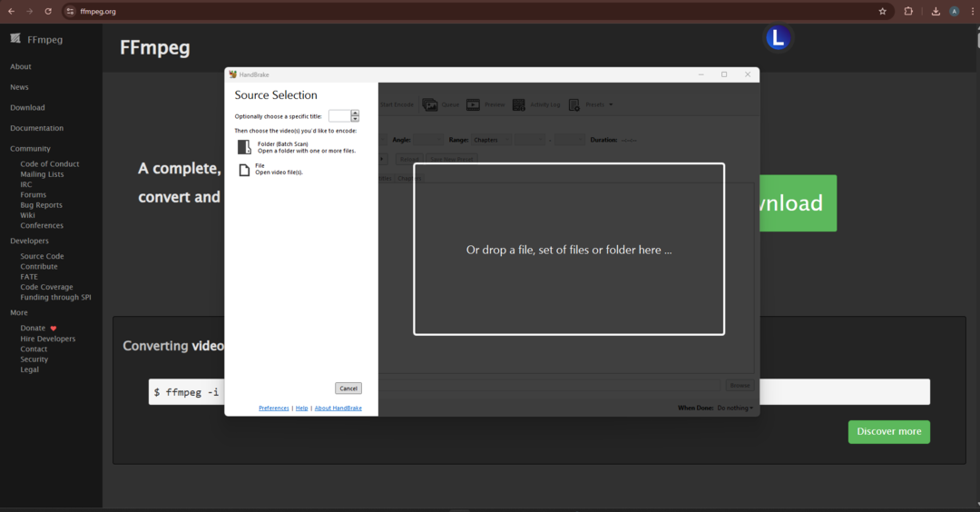
Task: Decrease the specific title number stepper
Action: pos(355,119)
